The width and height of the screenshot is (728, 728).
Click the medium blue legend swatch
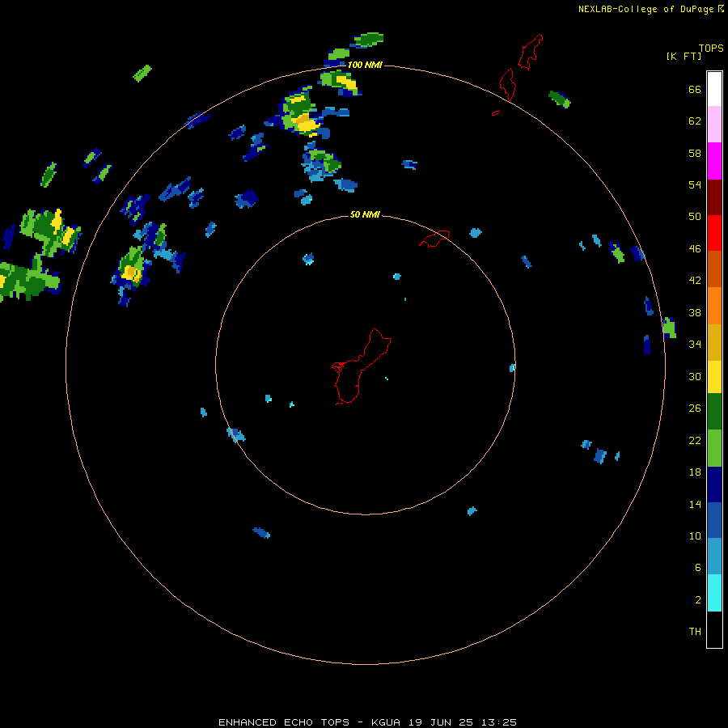[714, 520]
